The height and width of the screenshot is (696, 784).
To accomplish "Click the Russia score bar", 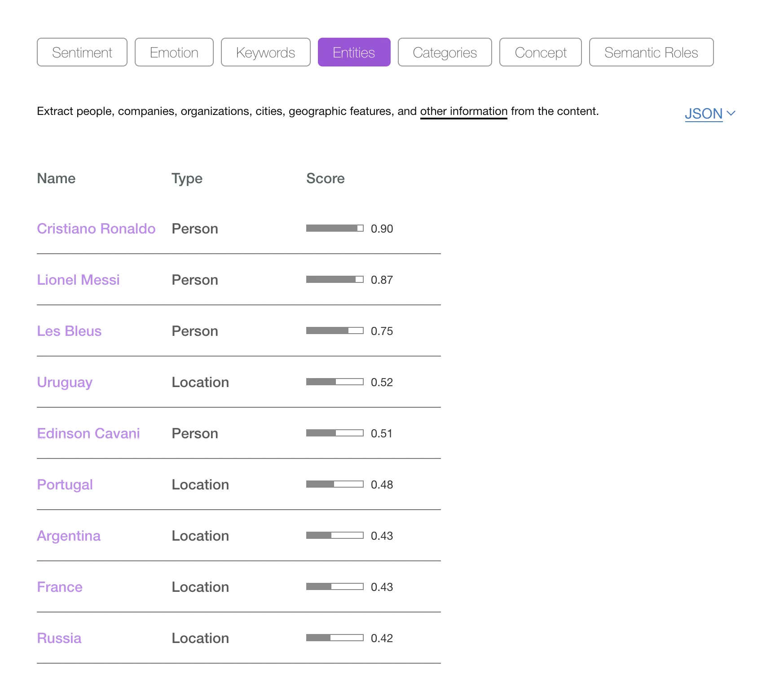I will 335,638.
